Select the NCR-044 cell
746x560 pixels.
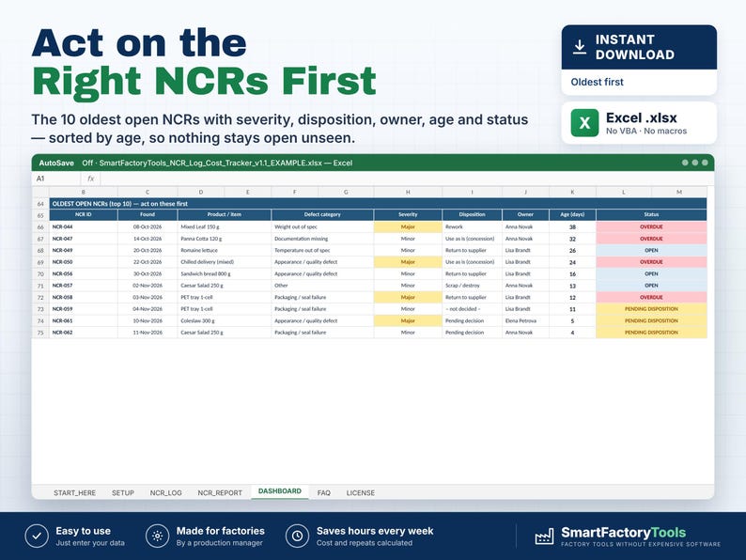click(x=84, y=227)
